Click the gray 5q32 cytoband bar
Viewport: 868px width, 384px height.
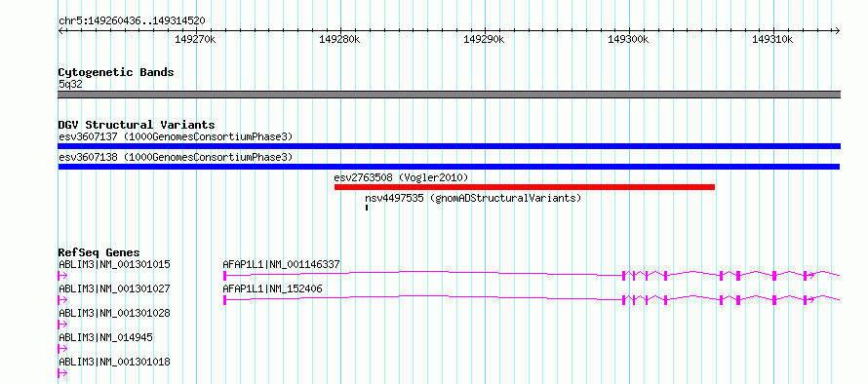click(449, 95)
